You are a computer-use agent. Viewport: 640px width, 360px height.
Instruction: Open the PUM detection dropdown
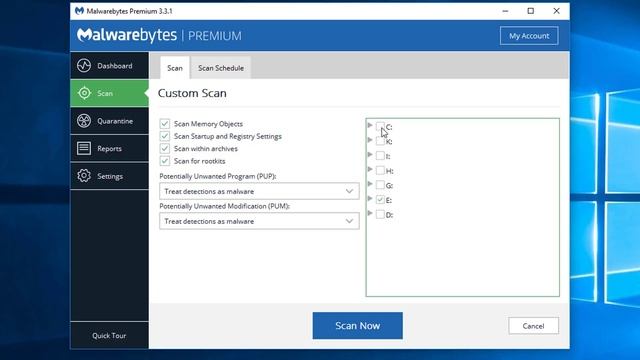click(x=259, y=221)
